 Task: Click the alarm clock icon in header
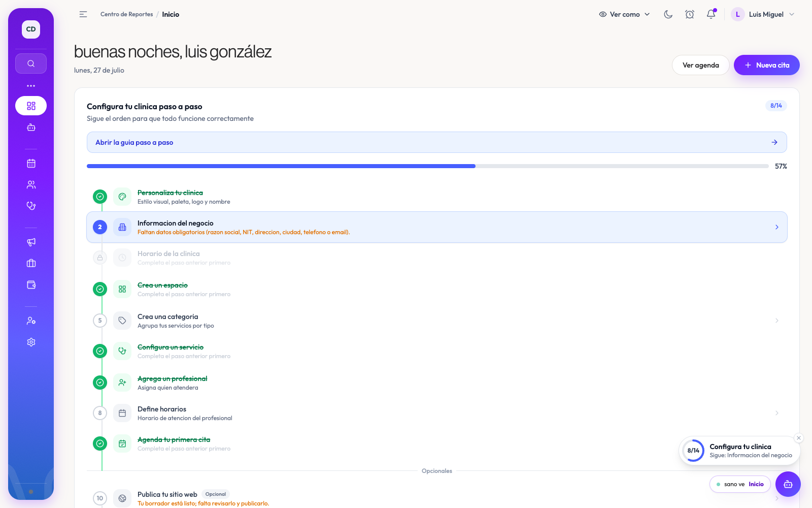[x=690, y=14]
